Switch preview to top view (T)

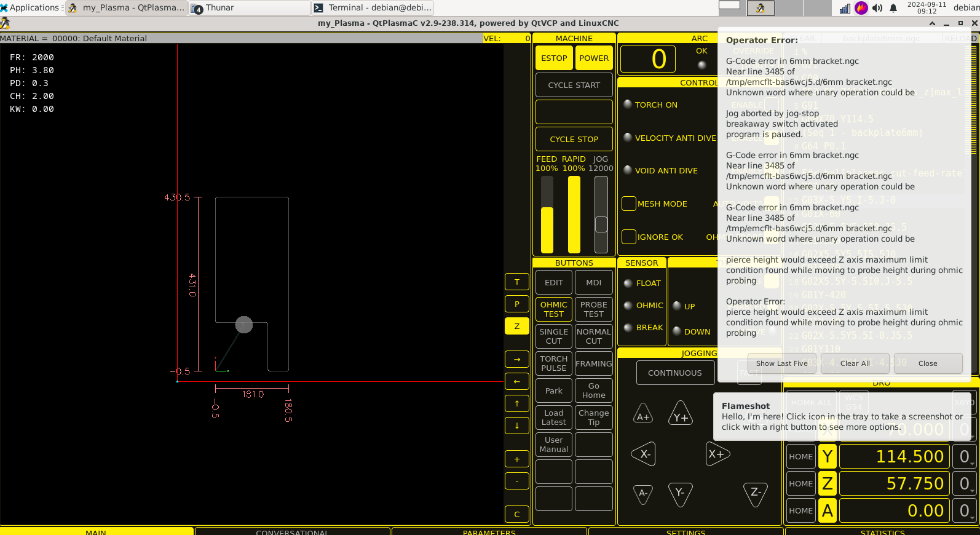517,282
